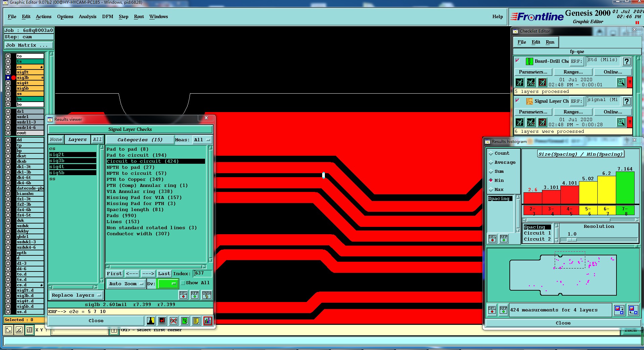644x350 pixels.
Task: Open the Actions menu
Action: pos(44,17)
